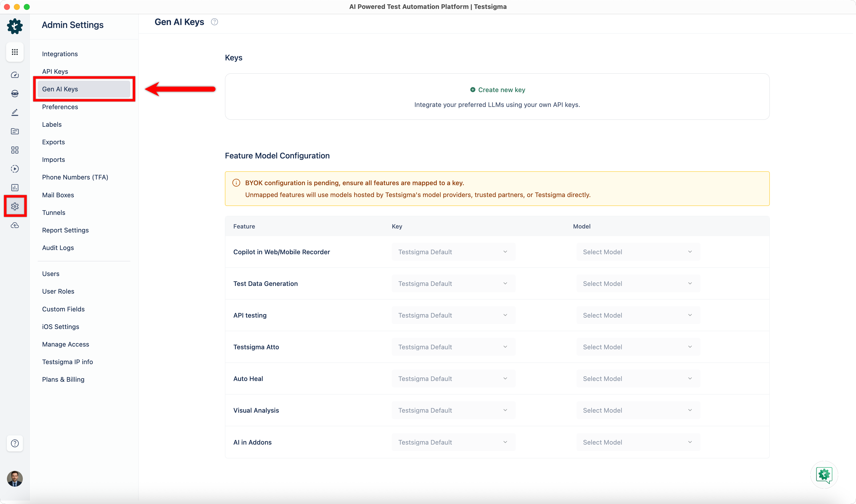Viewport: 856px width, 504px height.
Task: Open Select Model dropdown for Test Data Generation
Action: coord(638,284)
